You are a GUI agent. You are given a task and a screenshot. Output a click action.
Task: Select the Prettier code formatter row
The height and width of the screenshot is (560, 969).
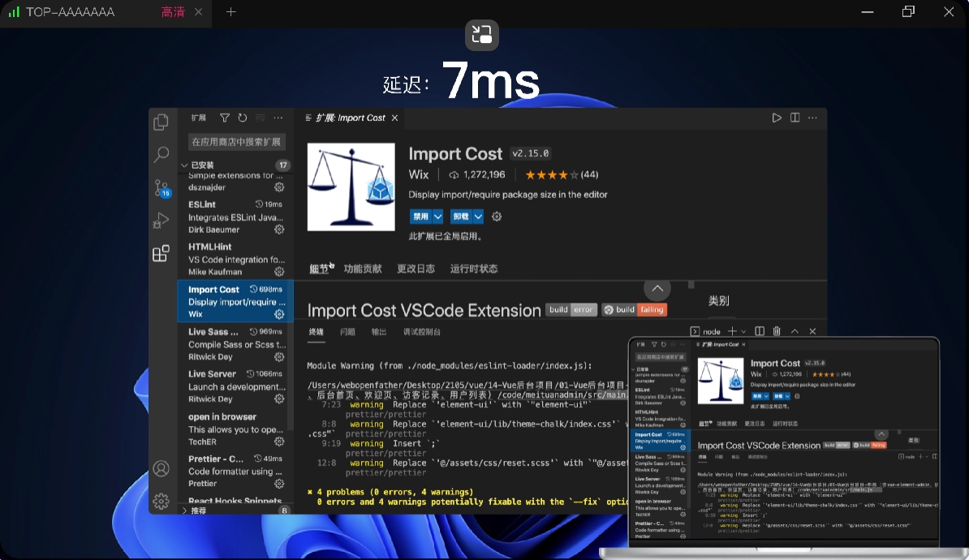pyautogui.click(x=235, y=471)
